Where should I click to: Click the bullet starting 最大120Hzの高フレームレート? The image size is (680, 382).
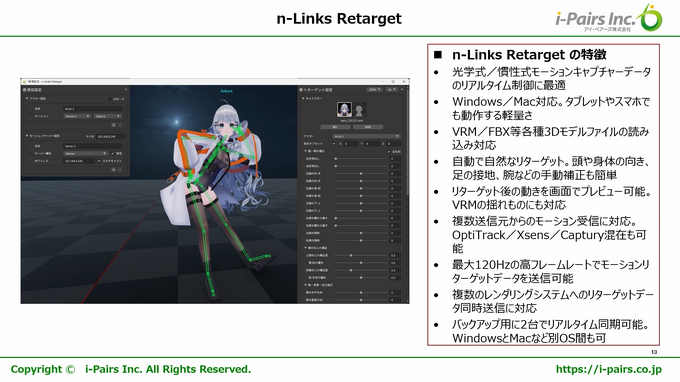coord(551,271)
